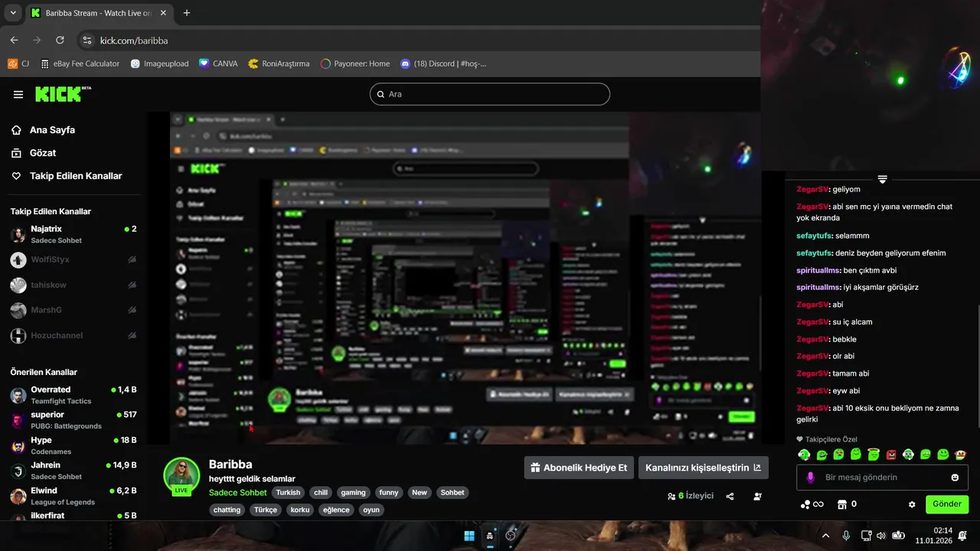Open superior PUBG channel
This screenshot has width=980, height=551.
tap(73, 420)
